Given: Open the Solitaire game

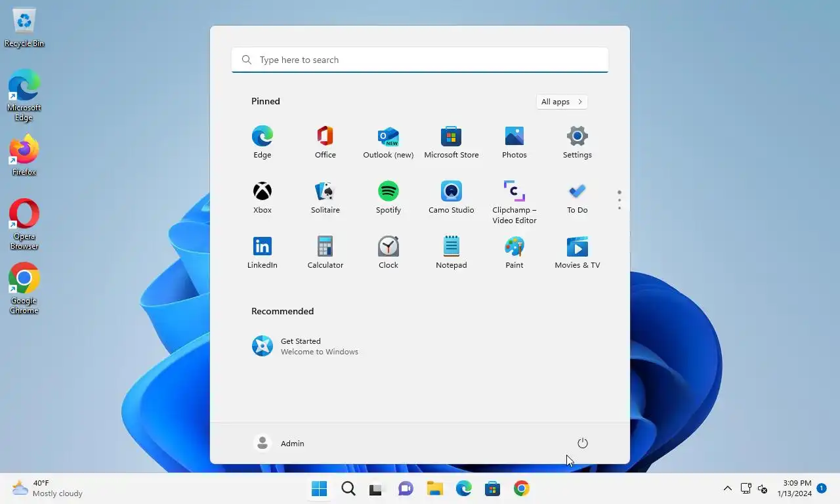Looking at the screenshot, I should click(325, 198).
